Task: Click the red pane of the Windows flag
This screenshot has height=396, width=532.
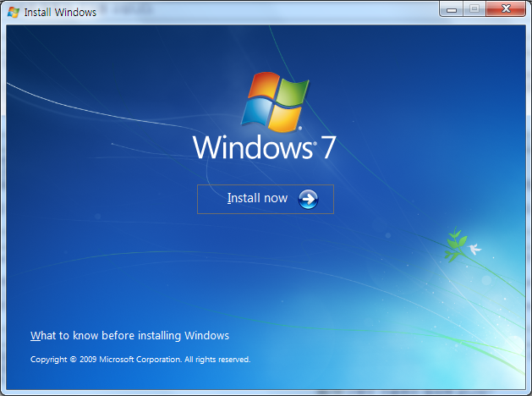Action: (262, 89)
